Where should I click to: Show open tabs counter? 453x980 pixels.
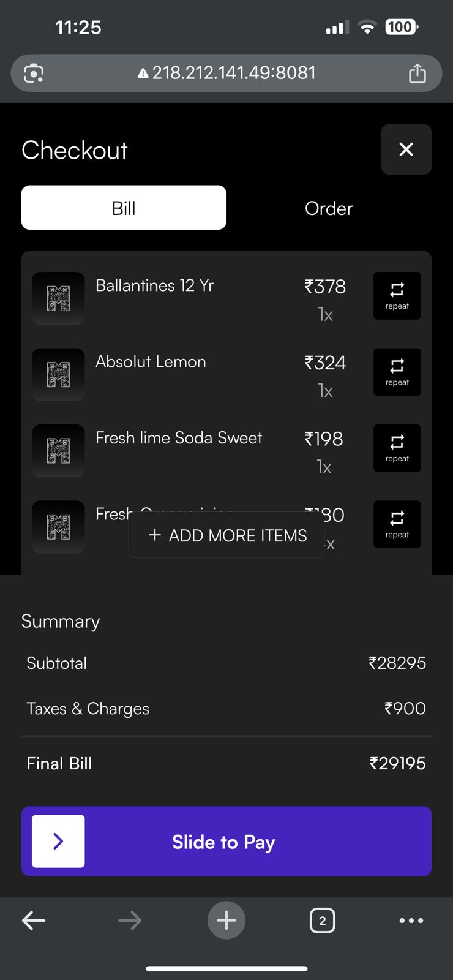[323, 921]
